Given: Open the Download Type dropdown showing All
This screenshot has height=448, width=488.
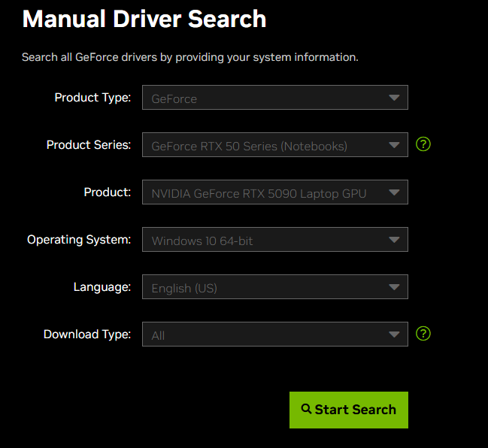Looking at the screenshot, I should pos(275,334).
